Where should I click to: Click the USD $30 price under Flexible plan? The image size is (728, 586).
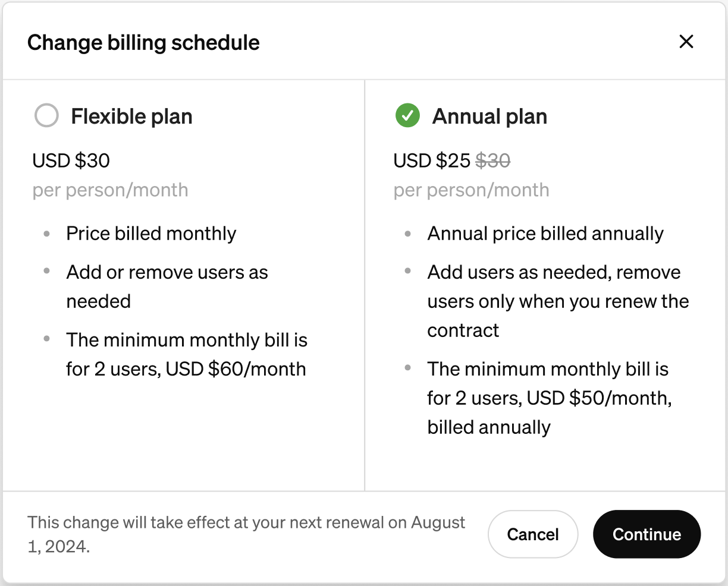pyautogui.click(x=71, y=160)
